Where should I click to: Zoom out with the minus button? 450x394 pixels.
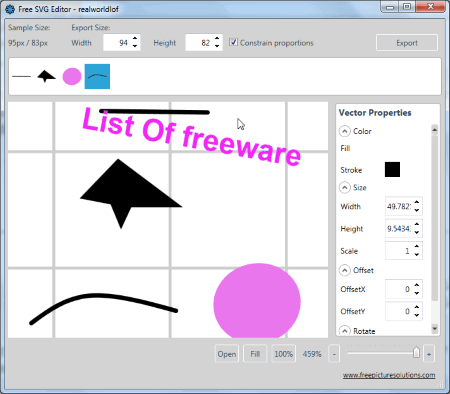click(334, 354)
